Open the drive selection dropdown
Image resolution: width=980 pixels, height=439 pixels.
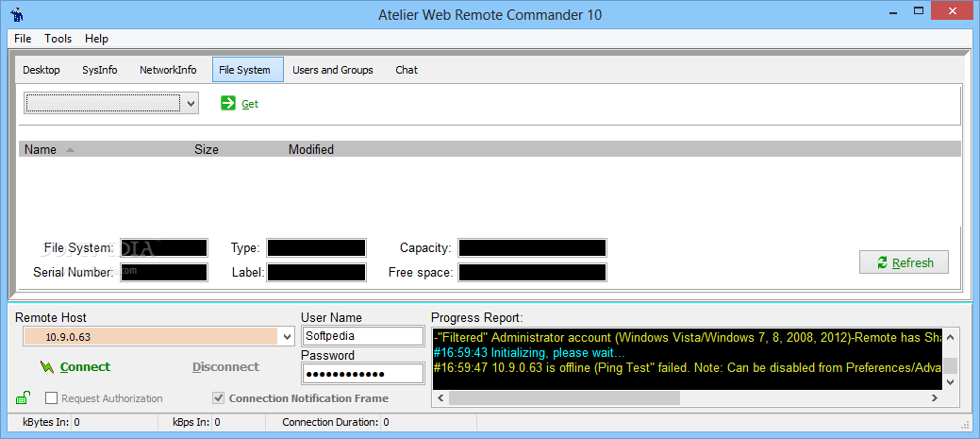(x=111, y=104)
